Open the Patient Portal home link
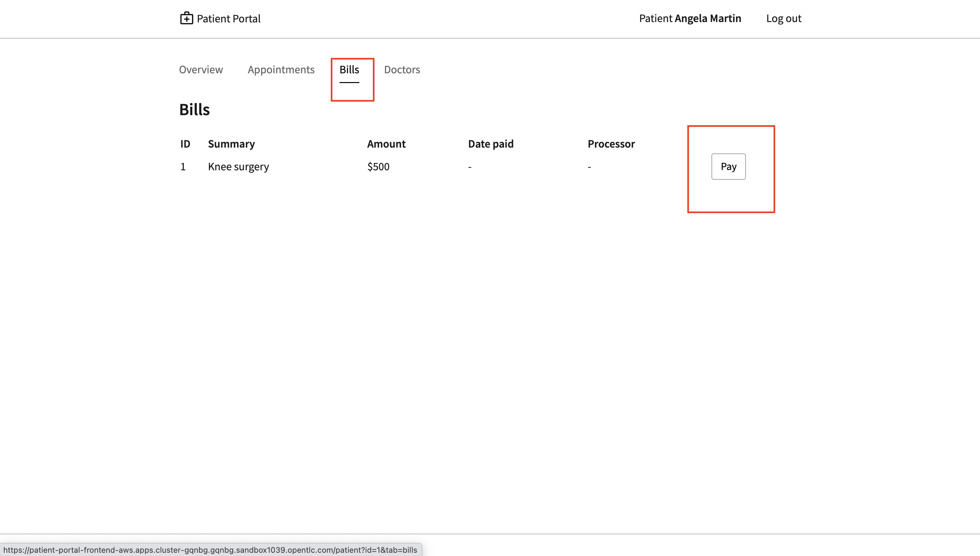This screenshot has height=556, width=980. coord(220,18)
